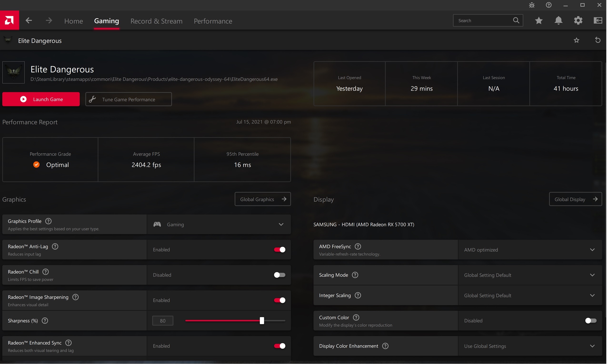Click the Elite Dangerous game thumbnail
Image resolution: width=607 pixels, height=364 pixels.
(x=14, y=72)
